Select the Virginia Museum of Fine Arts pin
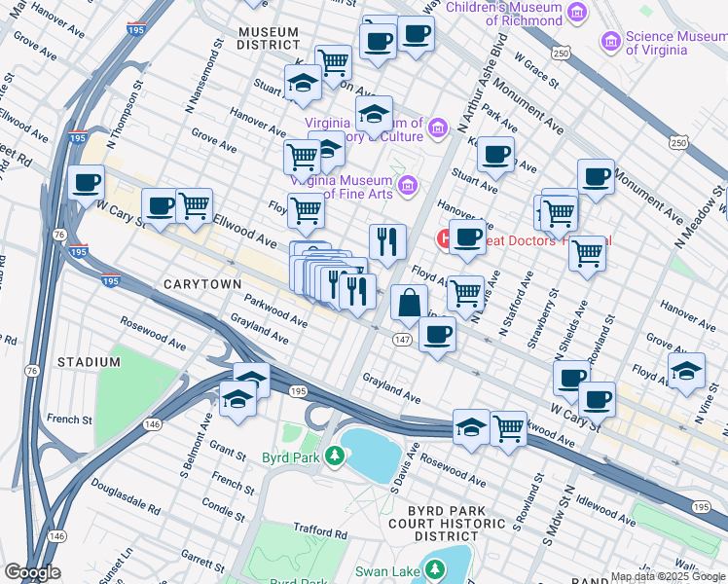728x584 pixels. 408,186
